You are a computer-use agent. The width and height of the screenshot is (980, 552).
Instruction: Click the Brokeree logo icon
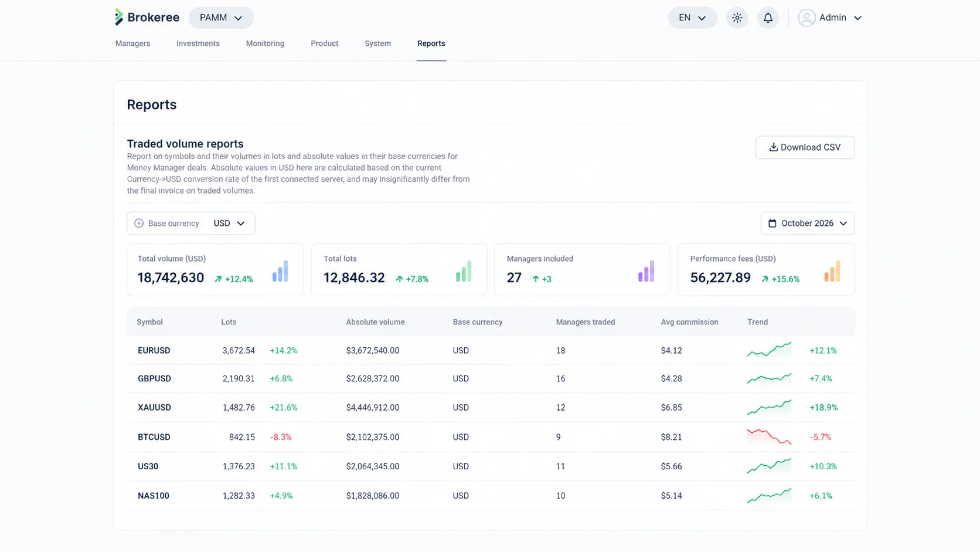click(119, 18)
